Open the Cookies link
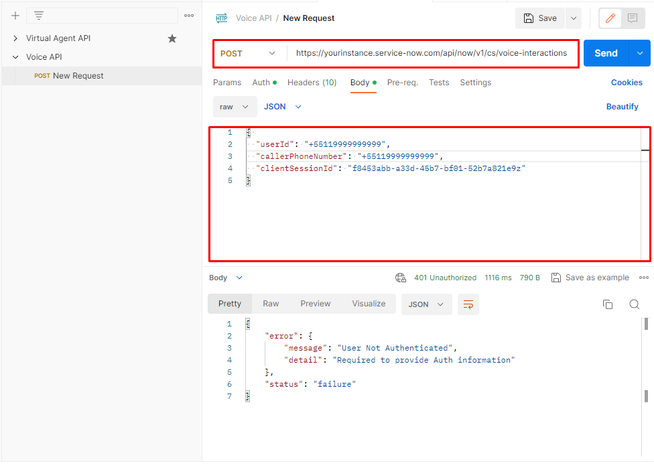This screenshot has height=464, width=654. tap(626, 83)
